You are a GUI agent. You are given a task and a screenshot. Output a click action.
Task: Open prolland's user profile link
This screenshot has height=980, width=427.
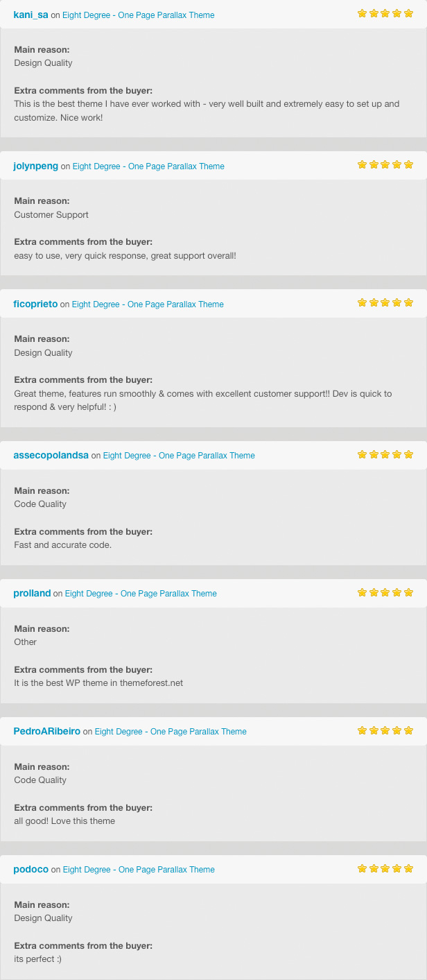[x=32, y=593]
